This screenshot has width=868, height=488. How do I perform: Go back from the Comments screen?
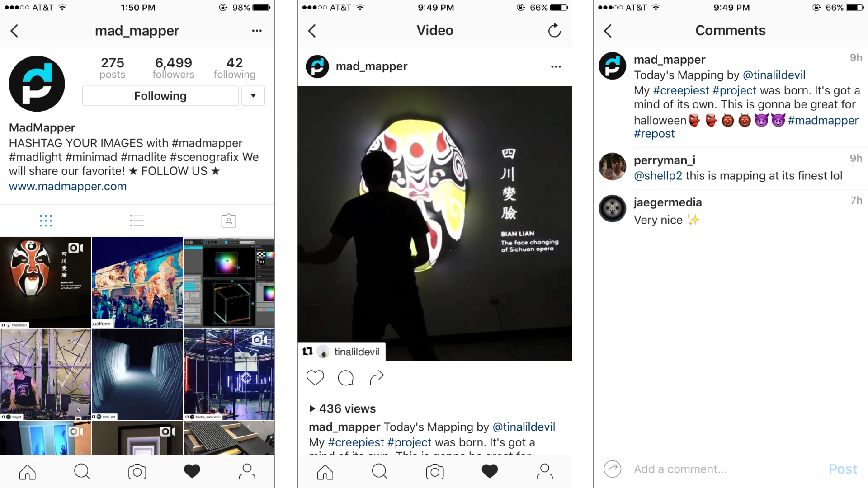608,31
